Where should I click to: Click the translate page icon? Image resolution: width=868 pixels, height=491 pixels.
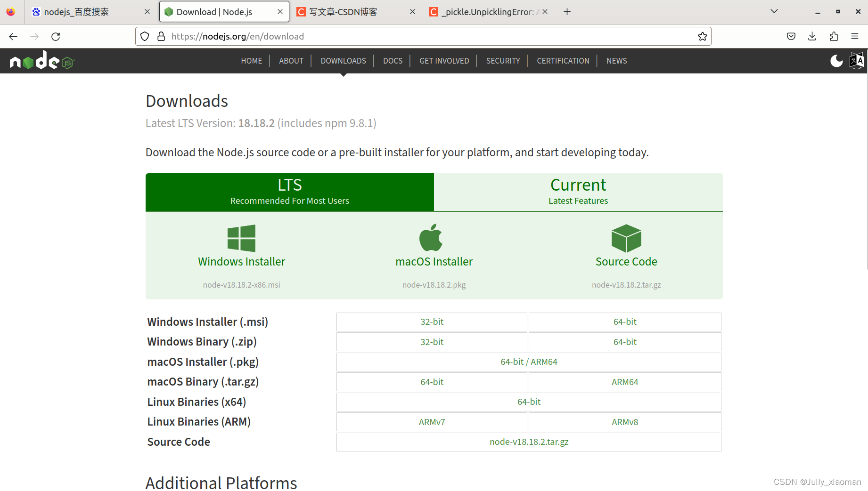pyautogui.click(x=857, y=61)
